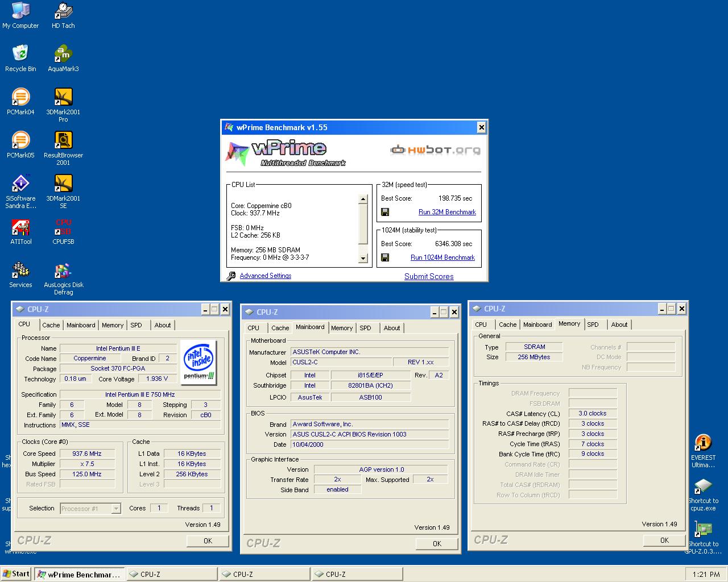Viewport: 728px width, 582px height.
Task: Open the About tab in middle CPU-Z
Action: tap(391, 328)
